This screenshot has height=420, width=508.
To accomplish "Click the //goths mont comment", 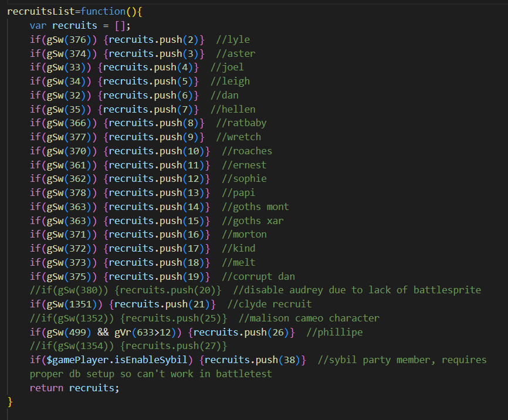I will pos(255,206).
